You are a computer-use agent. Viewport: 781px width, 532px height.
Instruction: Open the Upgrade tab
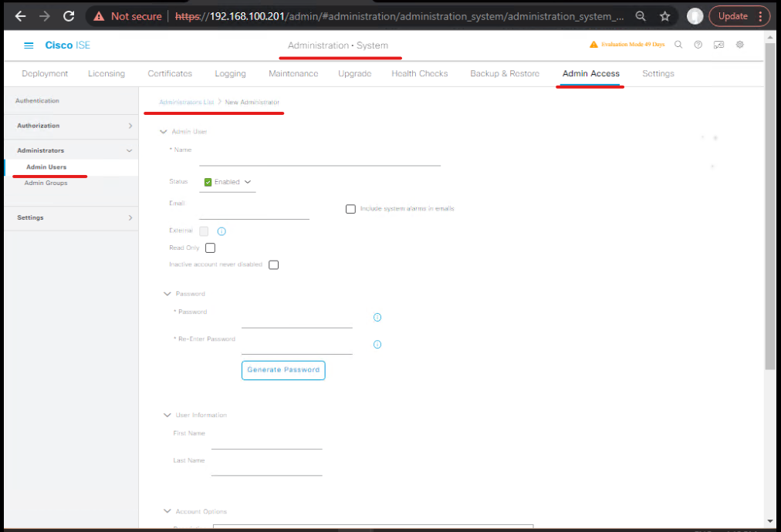tap(355, 74)
